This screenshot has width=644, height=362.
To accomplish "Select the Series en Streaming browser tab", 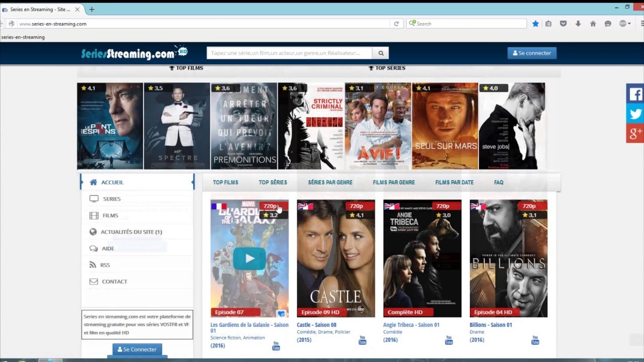I will point(40,10).
